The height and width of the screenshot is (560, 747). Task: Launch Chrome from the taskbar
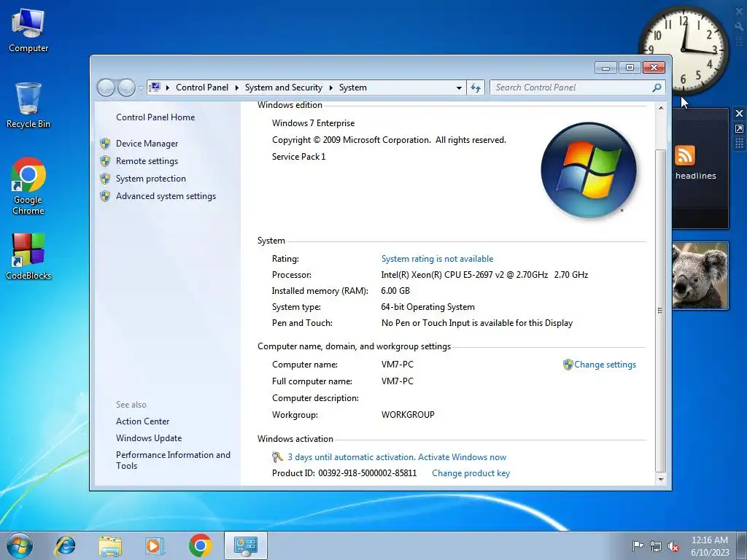[x=200, y=545]
